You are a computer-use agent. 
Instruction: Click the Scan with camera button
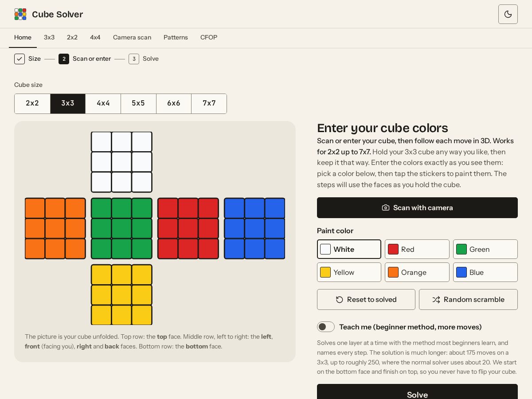417,207
